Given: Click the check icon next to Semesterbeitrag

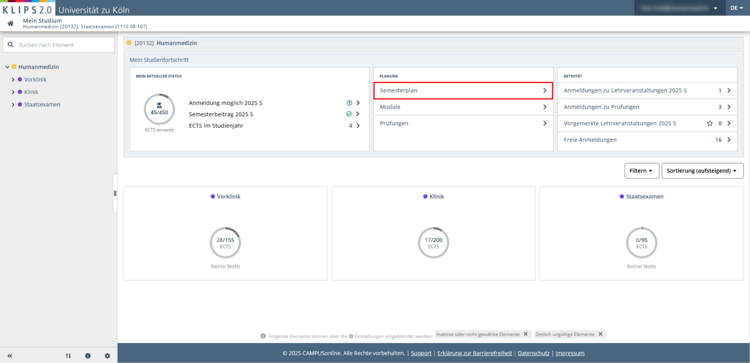Looking at the screenshot, I should click(349, 114).
